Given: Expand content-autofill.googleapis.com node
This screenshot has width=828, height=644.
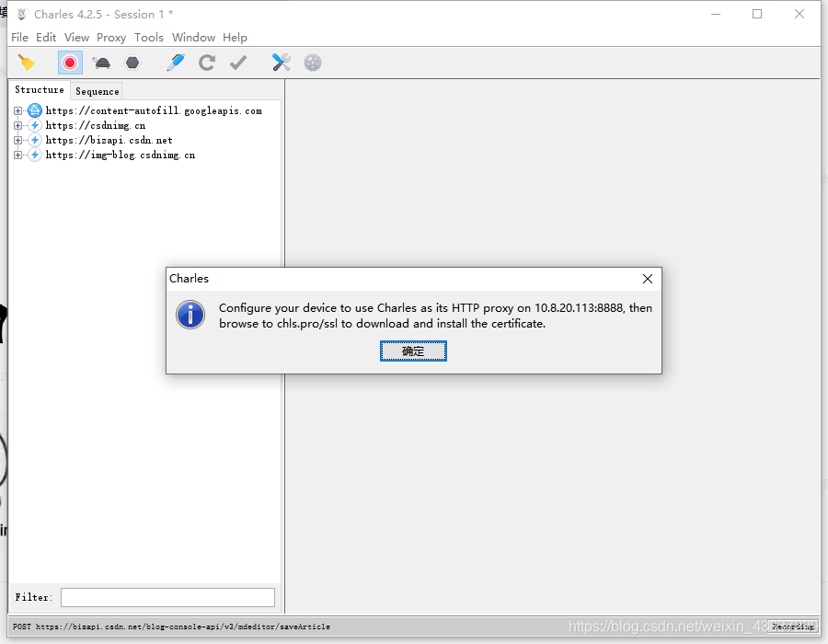Looking at the screenshot, I should tap(18, 110).
